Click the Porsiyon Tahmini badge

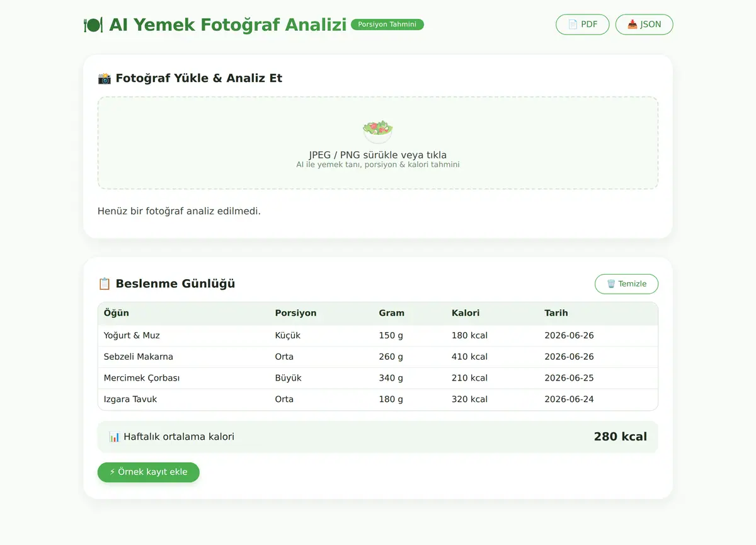tap(387, 25)
